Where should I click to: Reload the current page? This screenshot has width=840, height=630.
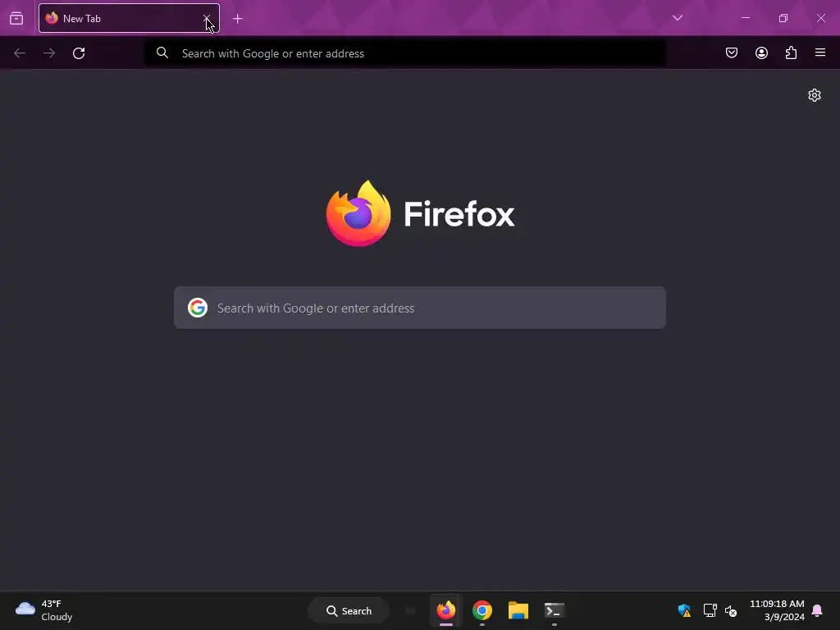tap(79, 53)
